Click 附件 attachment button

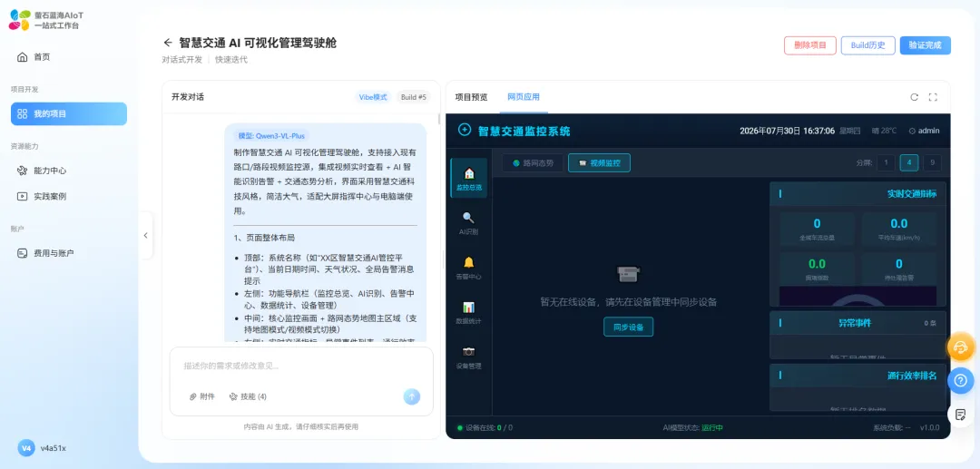pyautogui.click(x=201, y=396)
